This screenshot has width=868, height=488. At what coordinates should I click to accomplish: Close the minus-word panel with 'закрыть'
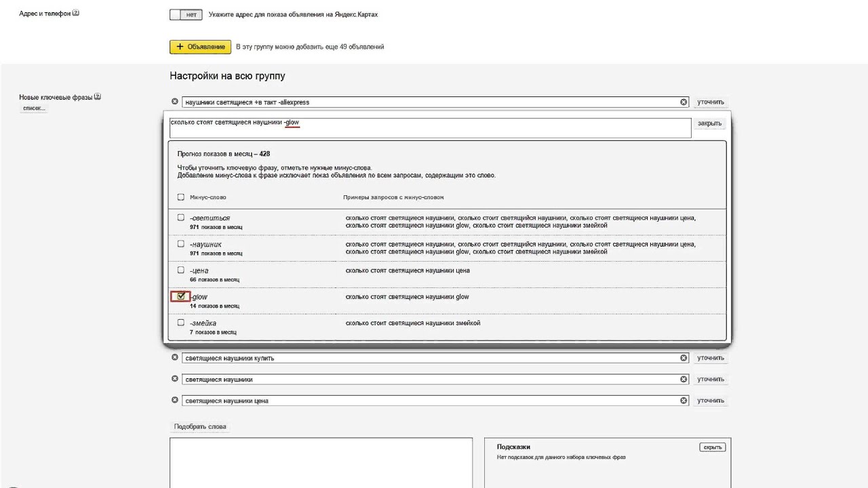coord(709,123)
